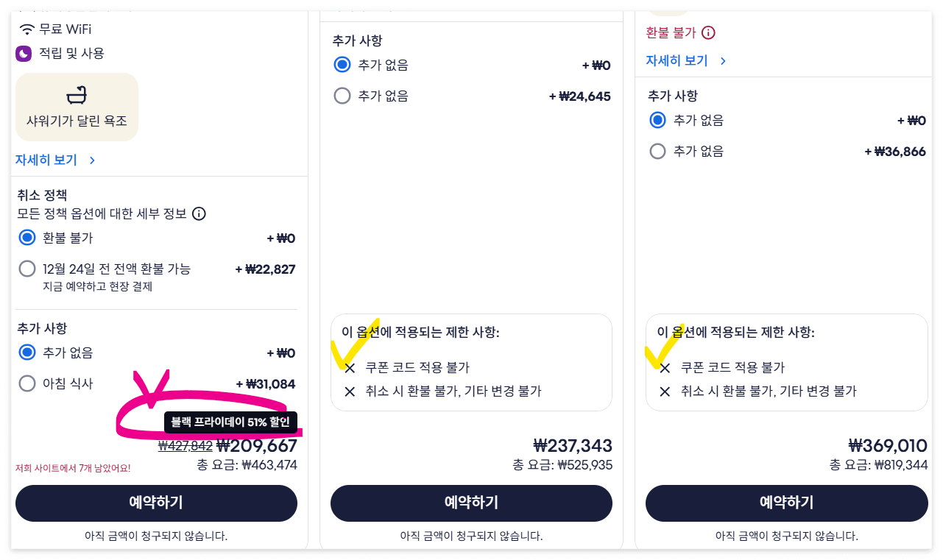Click the 블랙 프라이데이 51% 할인 badge
Image resolution: width=943 pixels, height=560 pixels.
pos(230,422)
